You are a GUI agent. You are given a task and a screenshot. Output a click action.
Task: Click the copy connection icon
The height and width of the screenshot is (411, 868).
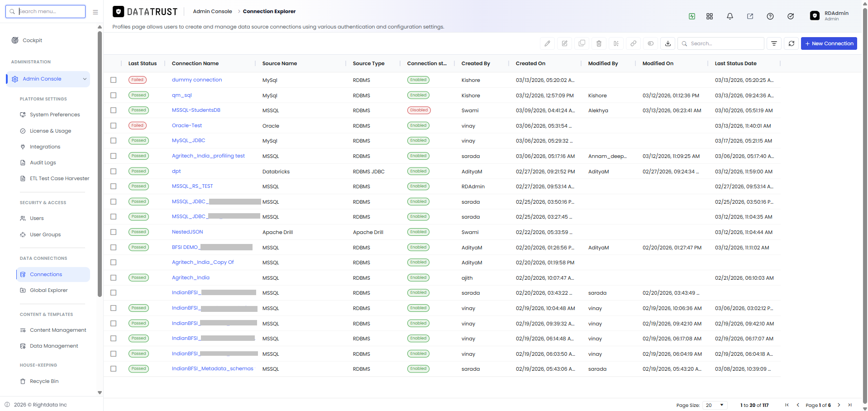(582, 43)
